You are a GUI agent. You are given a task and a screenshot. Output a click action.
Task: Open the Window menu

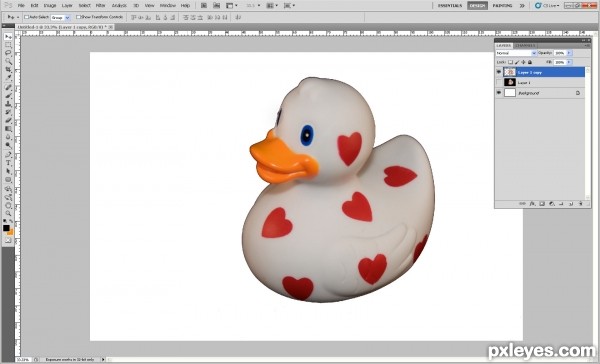pyautogui.click(x=168, y=6)
